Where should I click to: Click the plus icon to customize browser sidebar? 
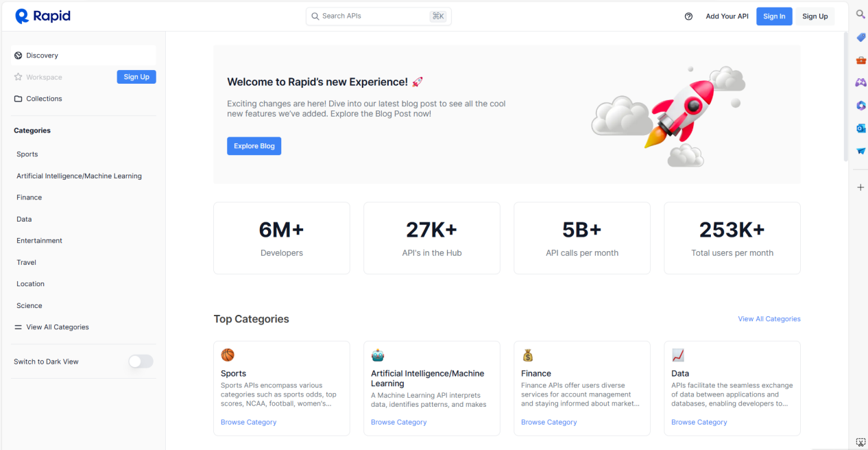click(861, 187)
